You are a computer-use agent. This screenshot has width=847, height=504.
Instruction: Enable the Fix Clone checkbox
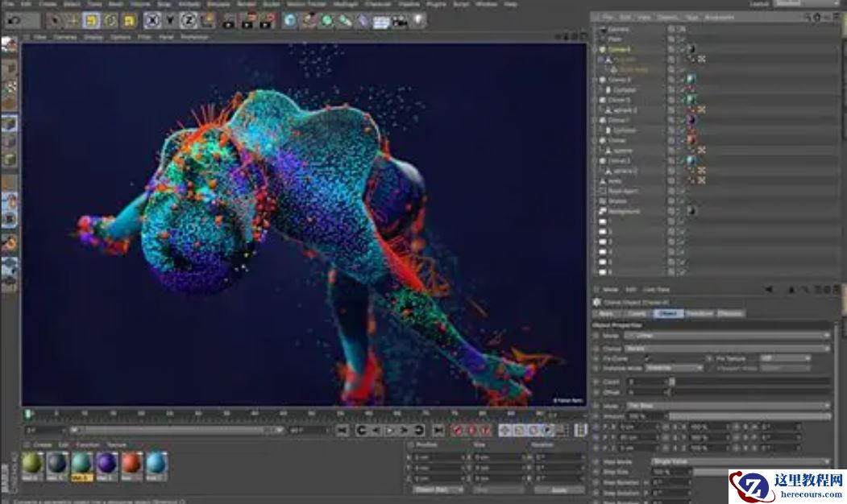[647, 357]
